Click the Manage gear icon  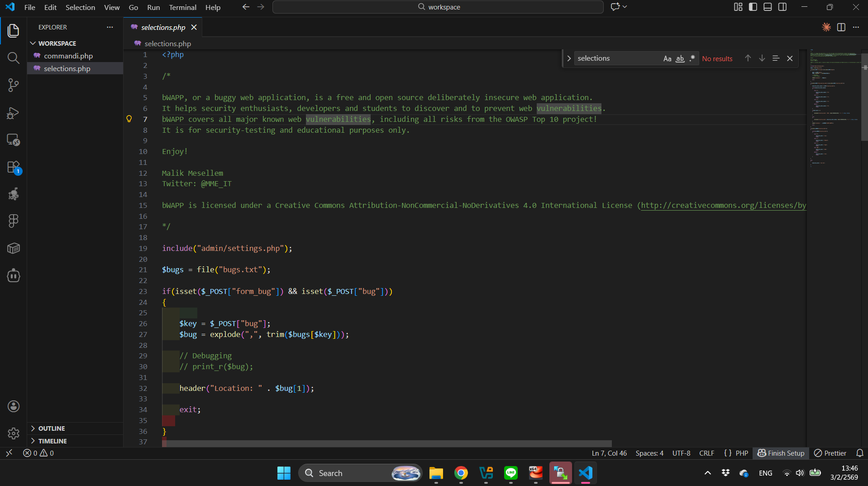click(x=13, y=433)
